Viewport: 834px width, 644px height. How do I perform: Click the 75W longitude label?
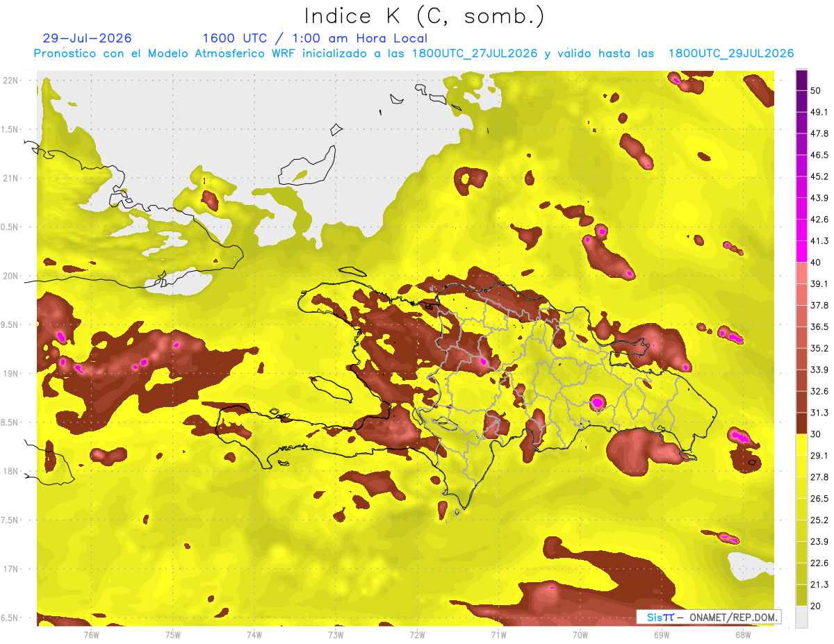click(x=173, y=634)
